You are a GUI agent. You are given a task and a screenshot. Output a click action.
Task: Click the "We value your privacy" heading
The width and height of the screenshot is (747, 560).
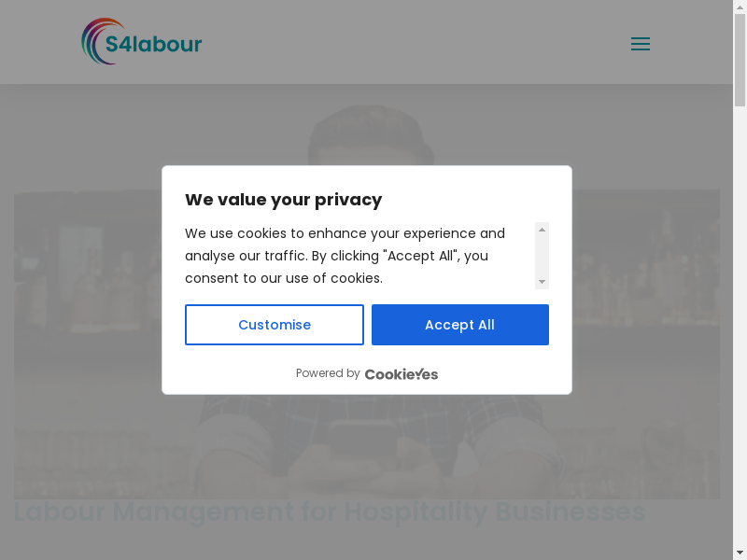tap(283, 200)
